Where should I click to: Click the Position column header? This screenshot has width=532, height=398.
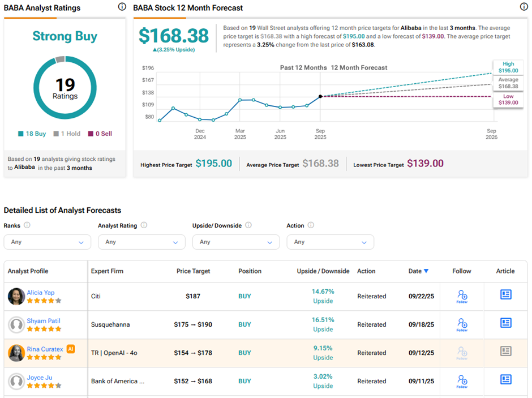click(250, 271)
